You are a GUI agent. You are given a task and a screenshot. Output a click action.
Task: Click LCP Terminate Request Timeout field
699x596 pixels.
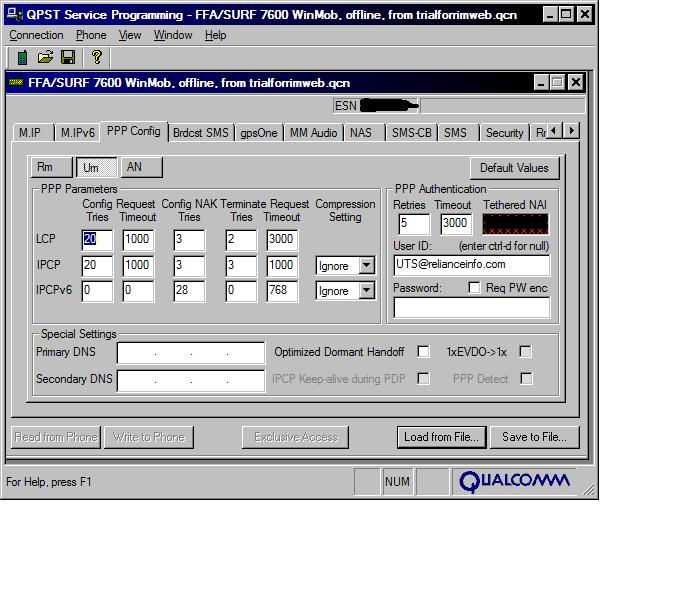point(282,240)
